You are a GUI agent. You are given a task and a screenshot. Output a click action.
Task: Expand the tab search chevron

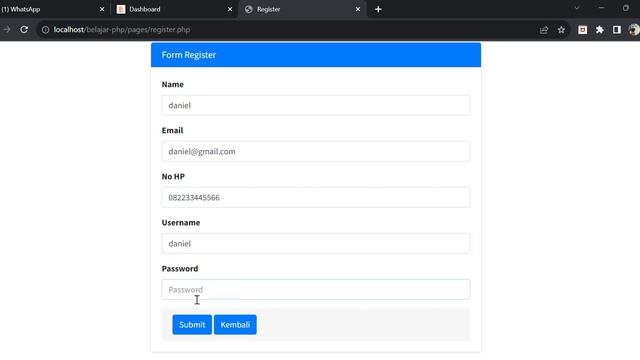point(577,8)
